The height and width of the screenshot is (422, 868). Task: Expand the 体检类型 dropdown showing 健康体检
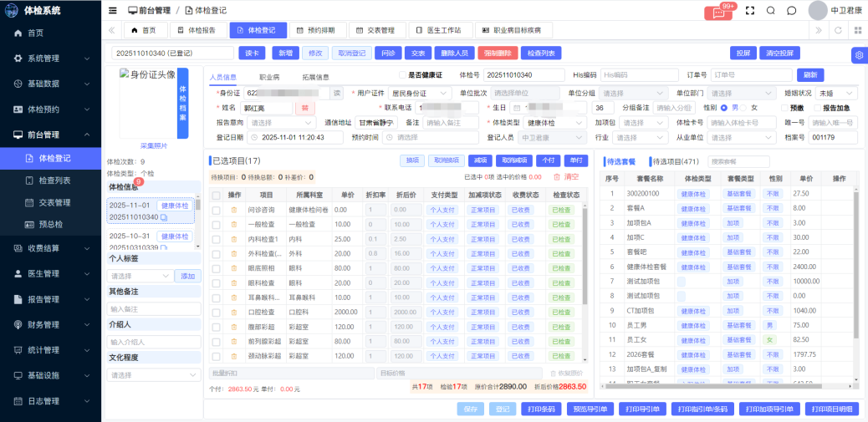[557, 123]
